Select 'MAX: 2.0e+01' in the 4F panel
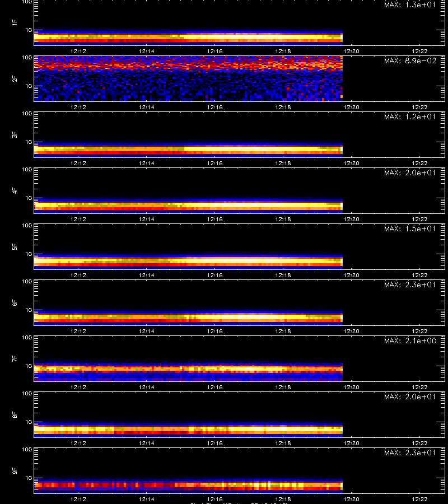Viewport: 448px width, 504px height. click(410, 172)
